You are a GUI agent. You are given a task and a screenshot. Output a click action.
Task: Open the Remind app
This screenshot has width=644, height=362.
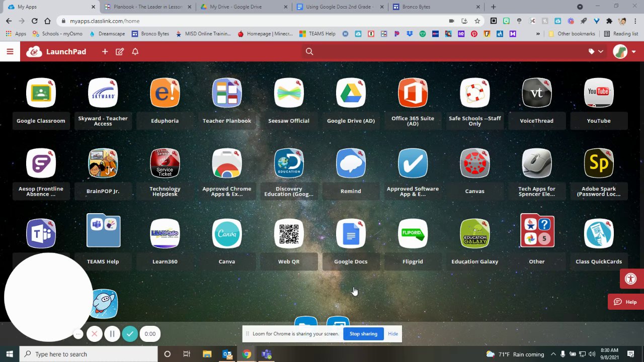pyautogui.click(x=351, y=163)
